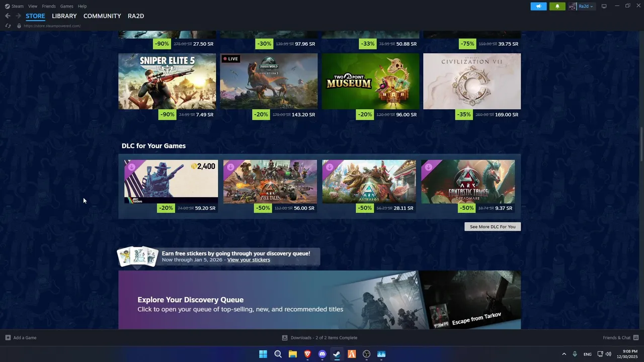644x362 pixels.
Task: Open the Jurassic World Evolution card
Action: tap(269, 81)
